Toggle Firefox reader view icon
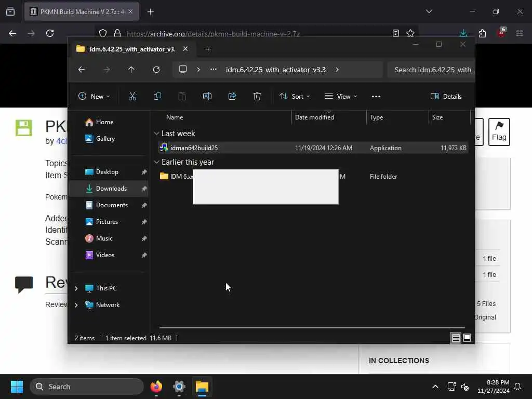Image resolution: width=532 pixels, height=399 pixels. [x=395, y=33]
